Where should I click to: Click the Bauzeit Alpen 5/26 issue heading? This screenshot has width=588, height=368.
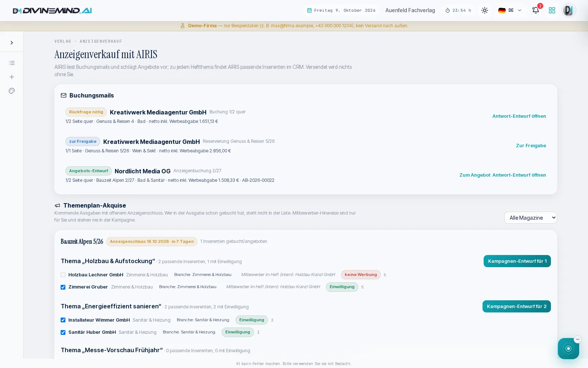click(82, 241)
